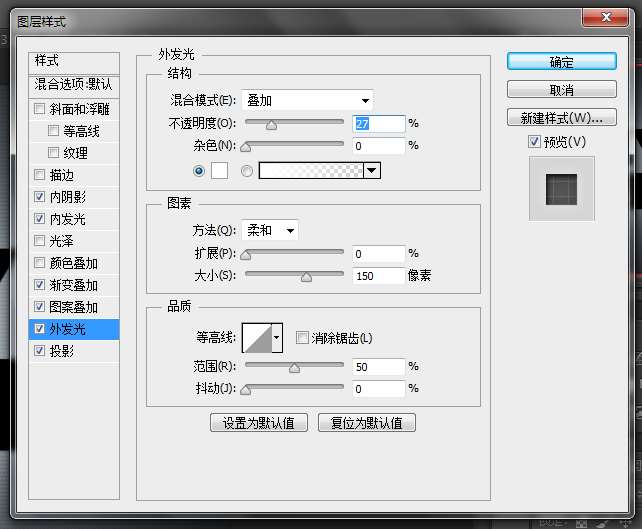This screenshot has width=642, height=529.
Task: Click the 抖动 jitter slider handle
Action: click(246, 390)
